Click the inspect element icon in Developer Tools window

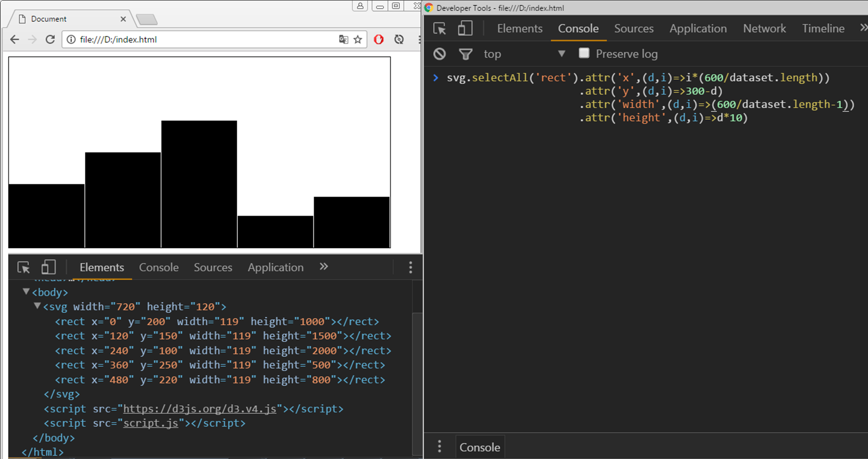439,28
